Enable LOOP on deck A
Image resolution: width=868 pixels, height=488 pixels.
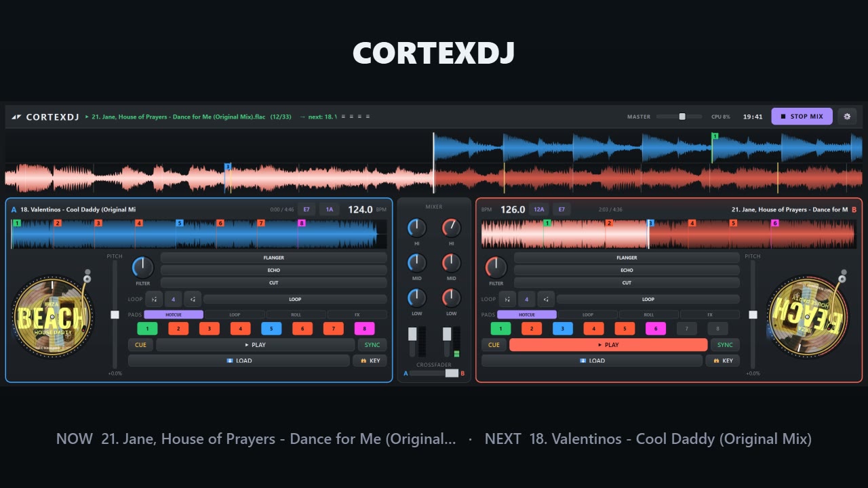(295, 299)
